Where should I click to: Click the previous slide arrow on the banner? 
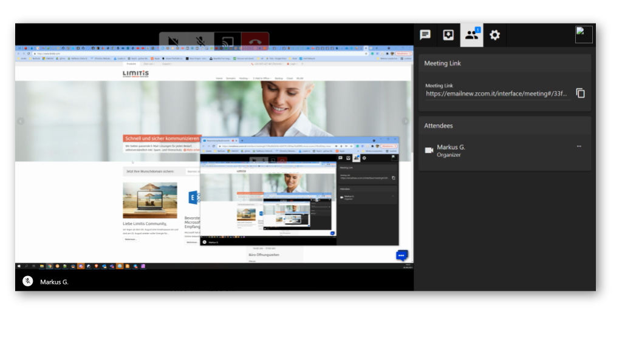21,121
